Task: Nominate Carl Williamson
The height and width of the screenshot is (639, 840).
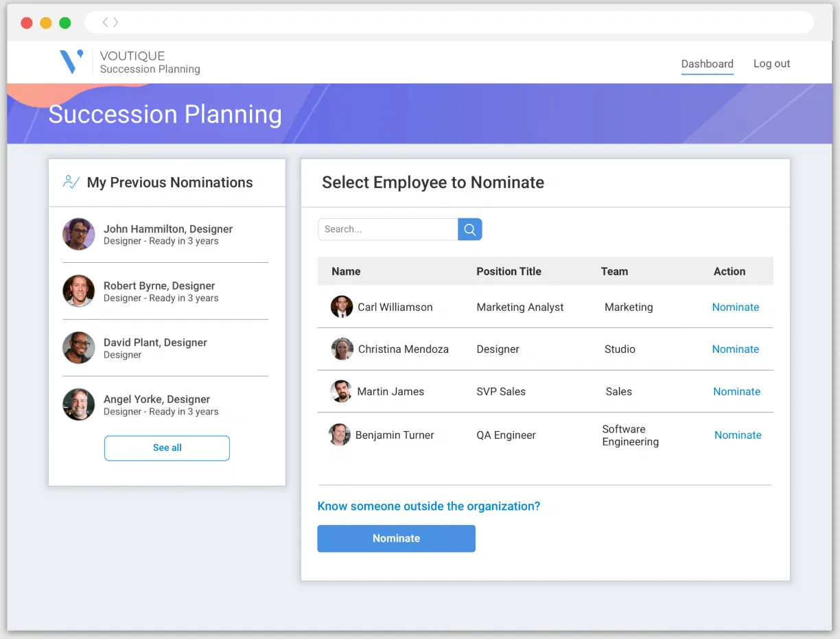Action: [x=735, y=307]
